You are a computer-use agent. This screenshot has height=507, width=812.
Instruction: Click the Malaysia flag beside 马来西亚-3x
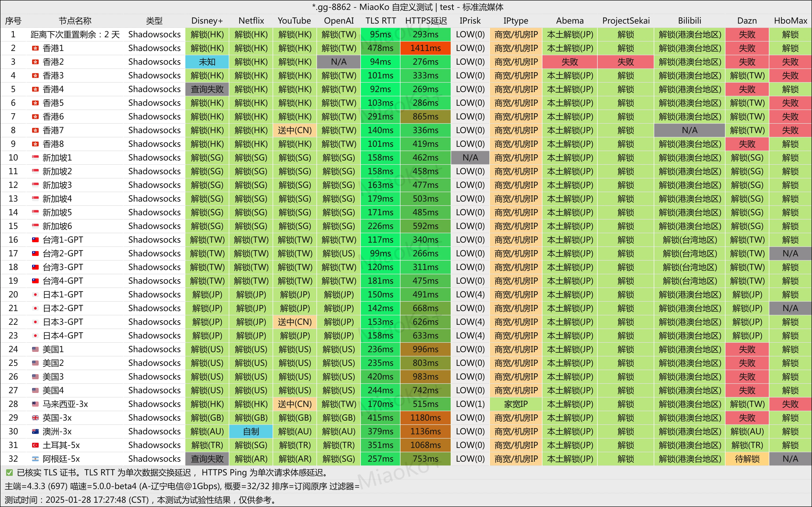(35, 404)
